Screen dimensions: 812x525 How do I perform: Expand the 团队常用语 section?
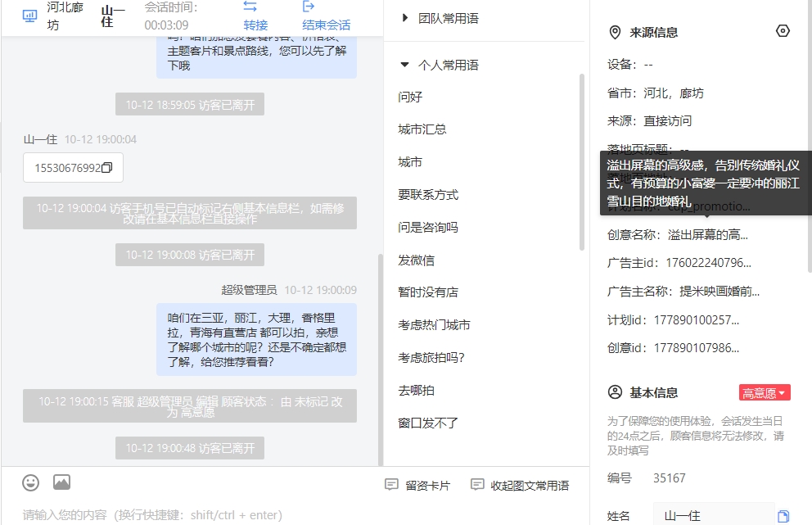click(x=405, y=18)
